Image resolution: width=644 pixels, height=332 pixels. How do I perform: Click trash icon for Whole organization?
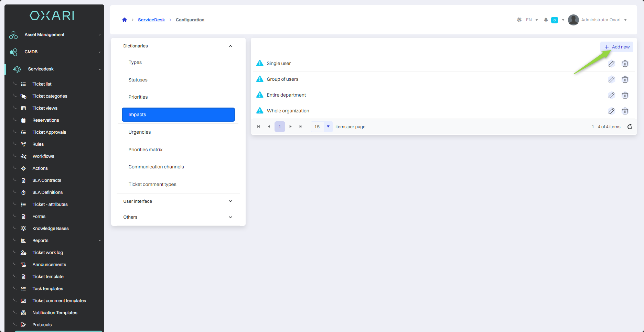pos(625,111)
